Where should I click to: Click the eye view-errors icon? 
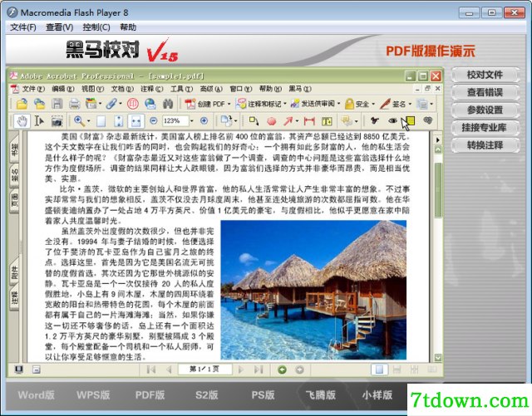392,120
